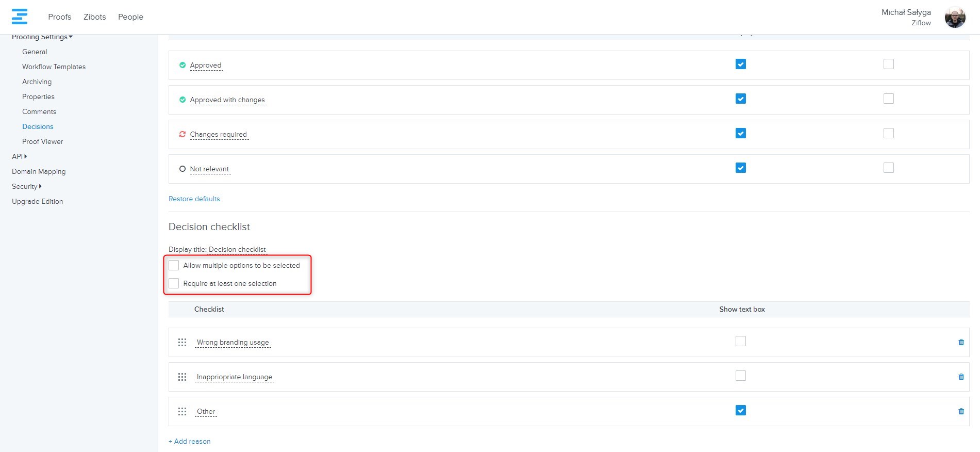Viewport: 980px width, 452px height.
Task: Expand the API sidebar section
Action: [19, 156]
